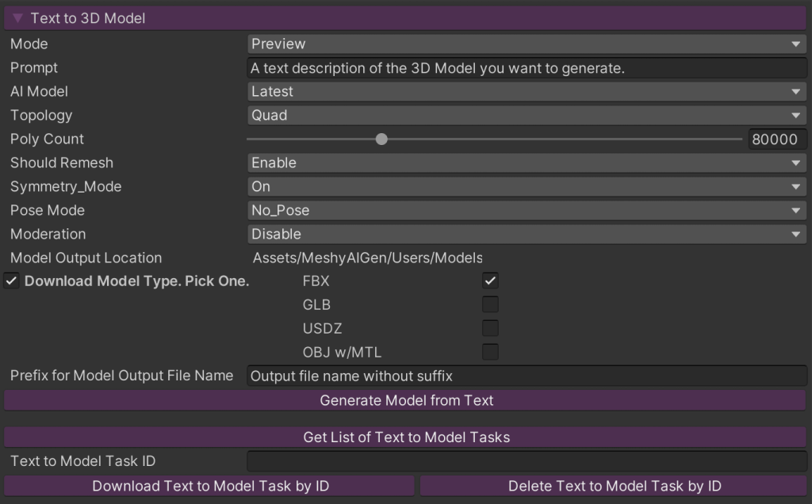
Task: Open the Mode dropdown showing Preview
Action: 527,44
